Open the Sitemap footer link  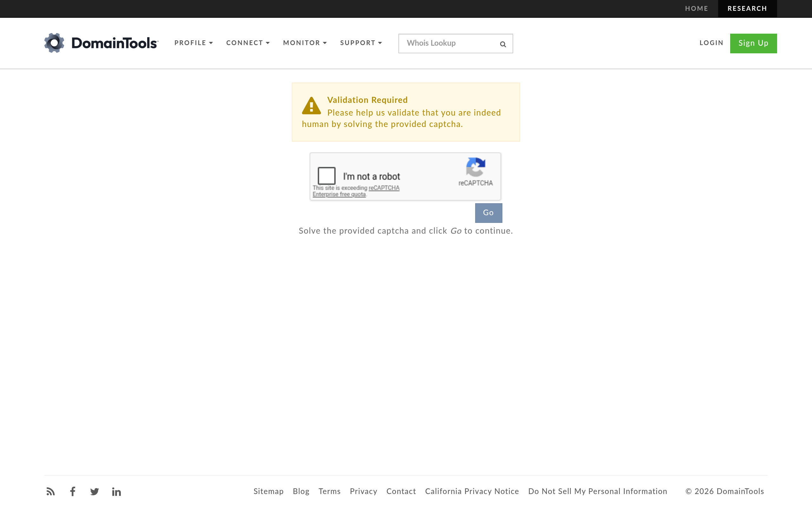click(268, 491)
